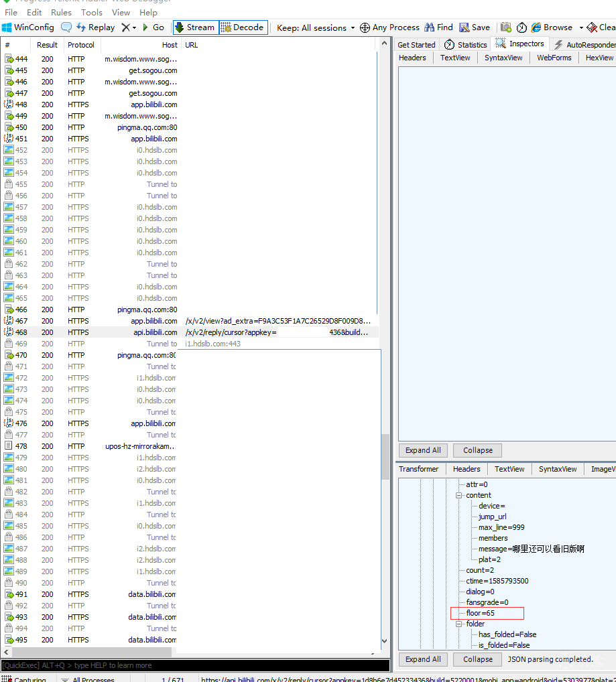This screenshot has width=616, height=682.
Task: Select request Headers inspector tab
Action: tap(412, 58)
